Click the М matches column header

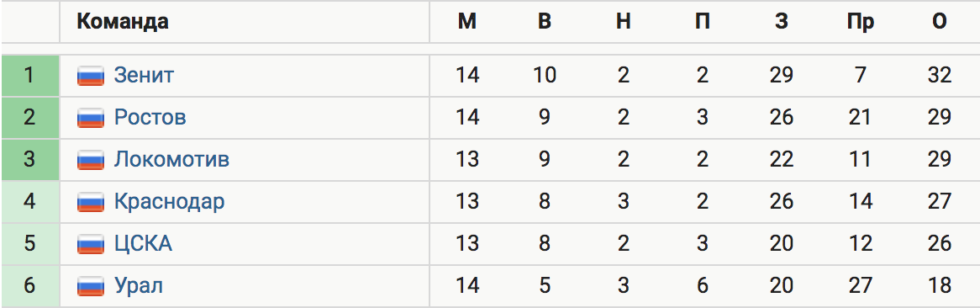point(466,22)
